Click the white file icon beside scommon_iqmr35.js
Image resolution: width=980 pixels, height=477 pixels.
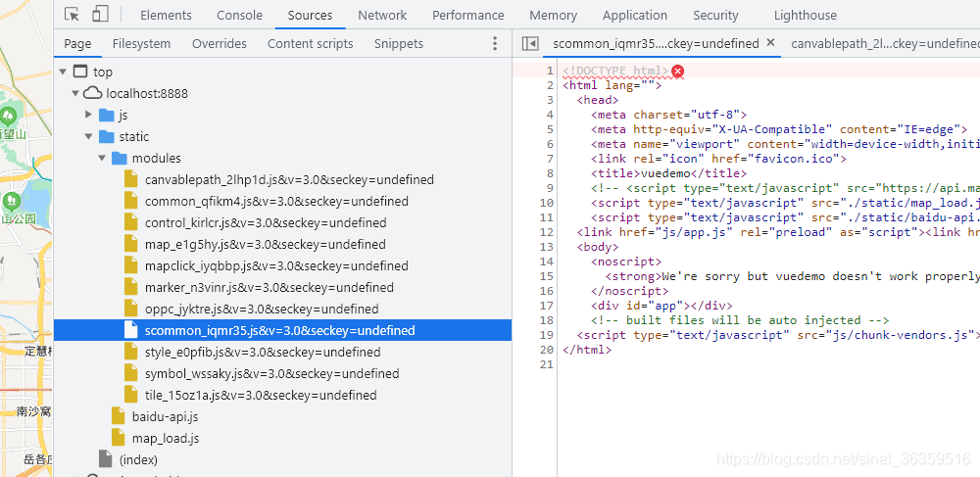click(130, 330)
